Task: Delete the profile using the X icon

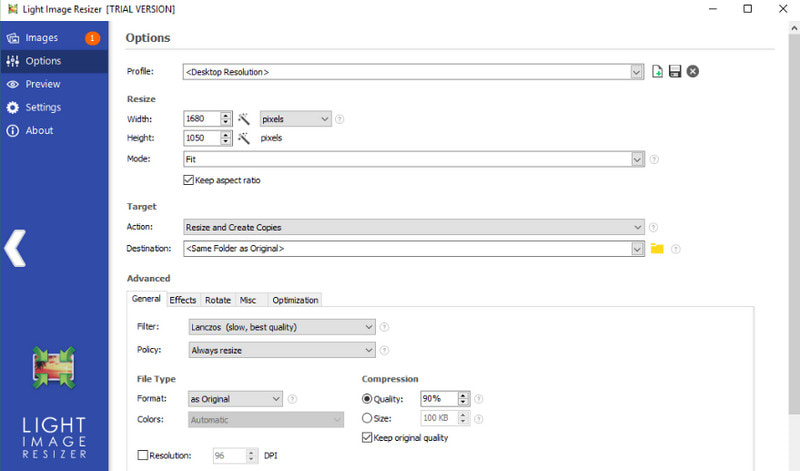Action: coord(692,72)
